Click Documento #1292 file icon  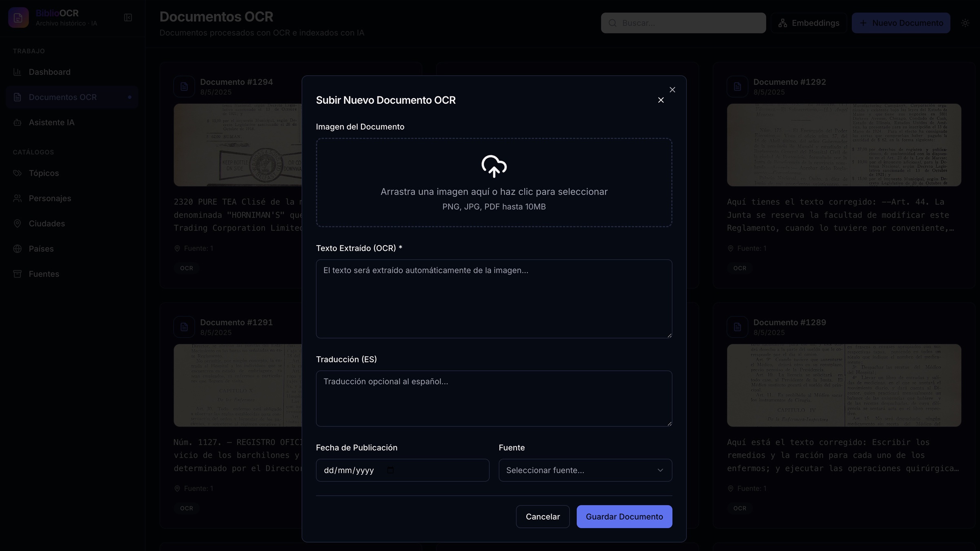(x=737, y=87)
